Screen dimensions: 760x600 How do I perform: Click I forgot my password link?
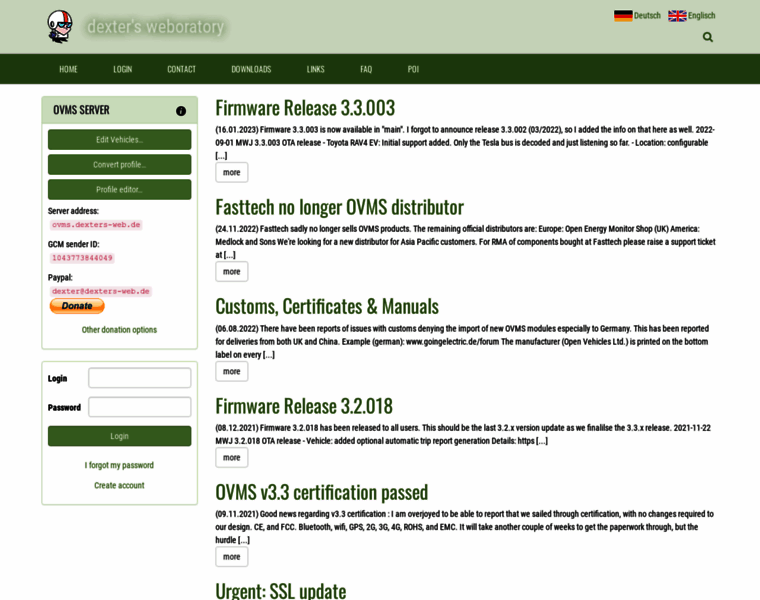(x=119, y=465)
